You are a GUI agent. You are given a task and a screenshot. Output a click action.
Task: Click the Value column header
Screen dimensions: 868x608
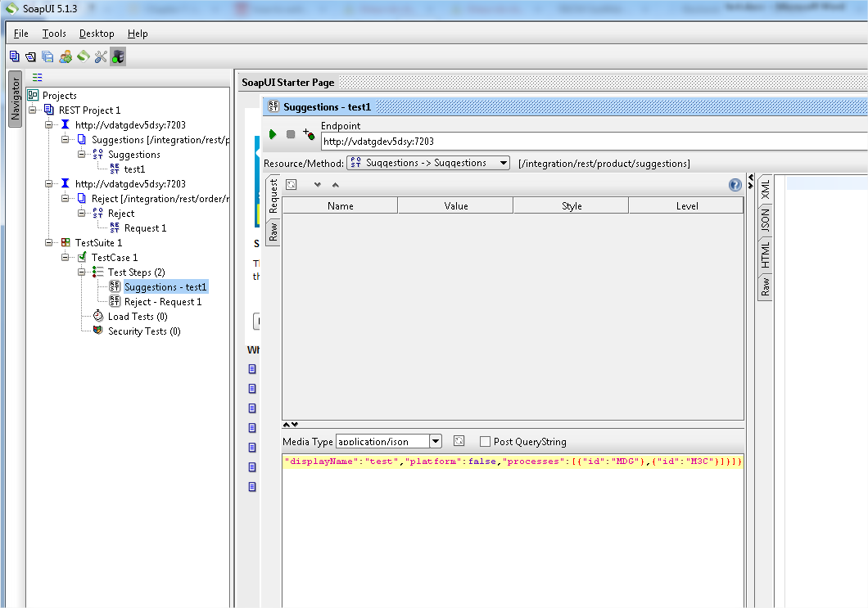(x=455, y=205)
